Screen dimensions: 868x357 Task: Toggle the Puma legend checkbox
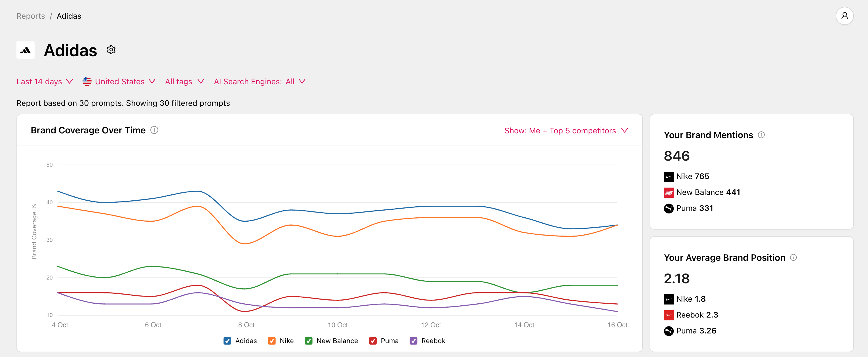click(x=373, y=341)
